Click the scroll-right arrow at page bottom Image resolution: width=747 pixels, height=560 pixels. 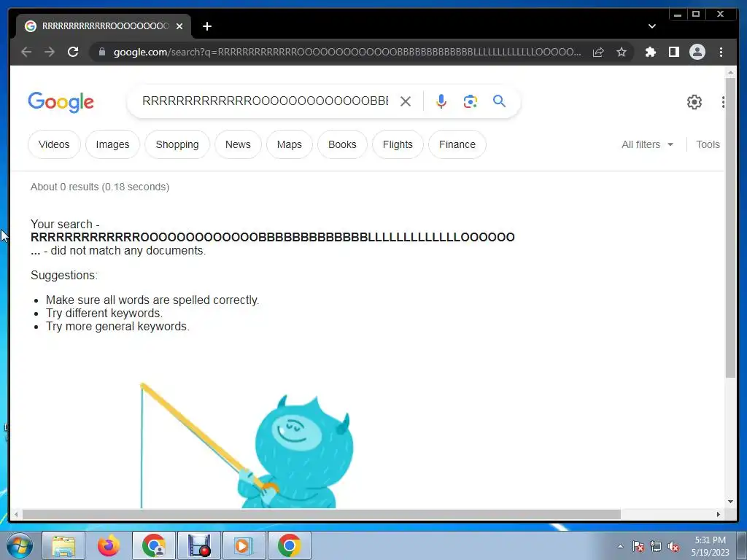pos(719,514)
